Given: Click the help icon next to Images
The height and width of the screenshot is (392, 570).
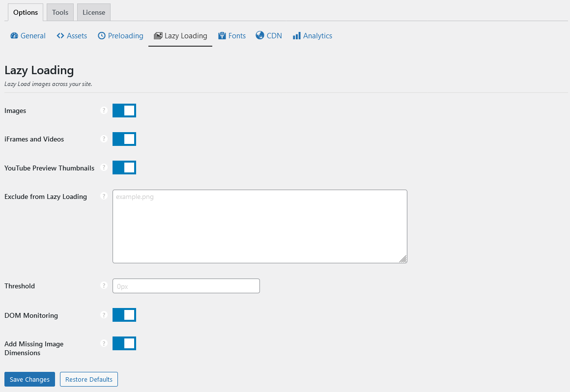Looking at the screenshot, I should click(104, 111).
